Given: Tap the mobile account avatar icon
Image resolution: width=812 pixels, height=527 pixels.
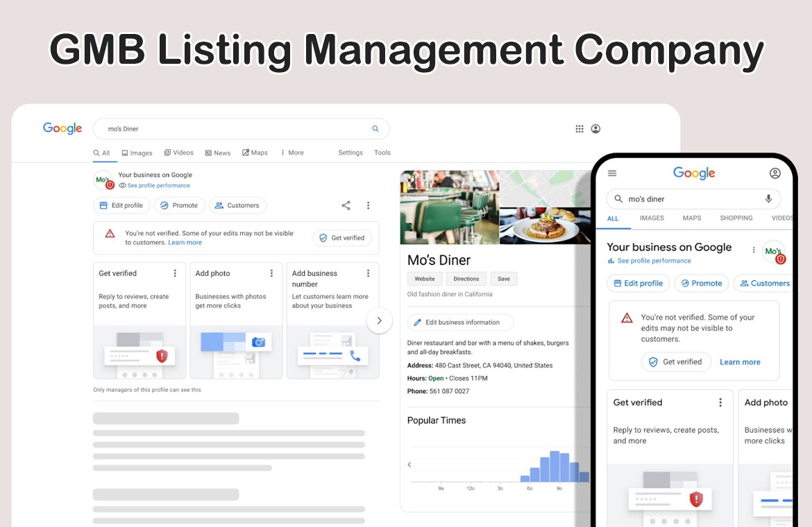Looking at the screenshot, I should pyautogui.click(x=775, y=173).
